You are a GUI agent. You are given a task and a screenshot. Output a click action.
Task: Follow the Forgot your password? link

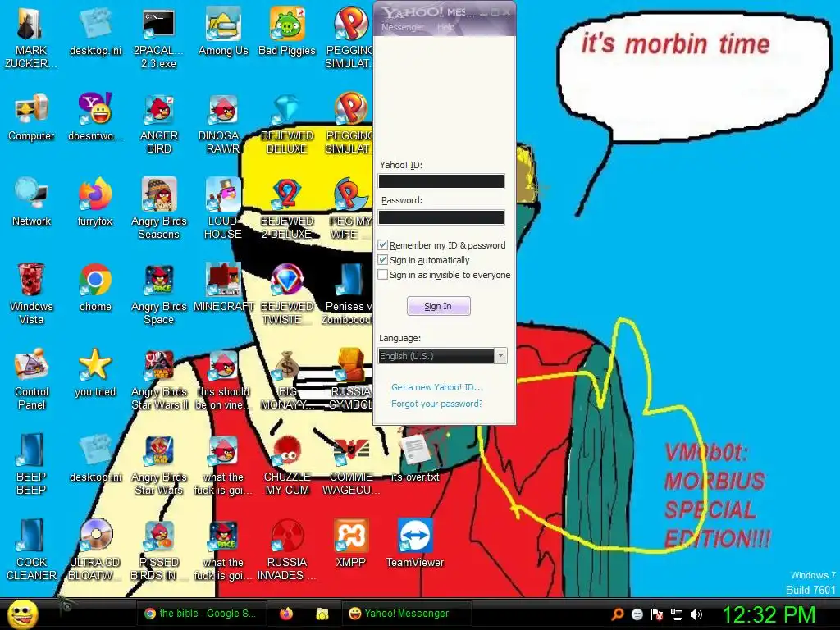[436, 404]
